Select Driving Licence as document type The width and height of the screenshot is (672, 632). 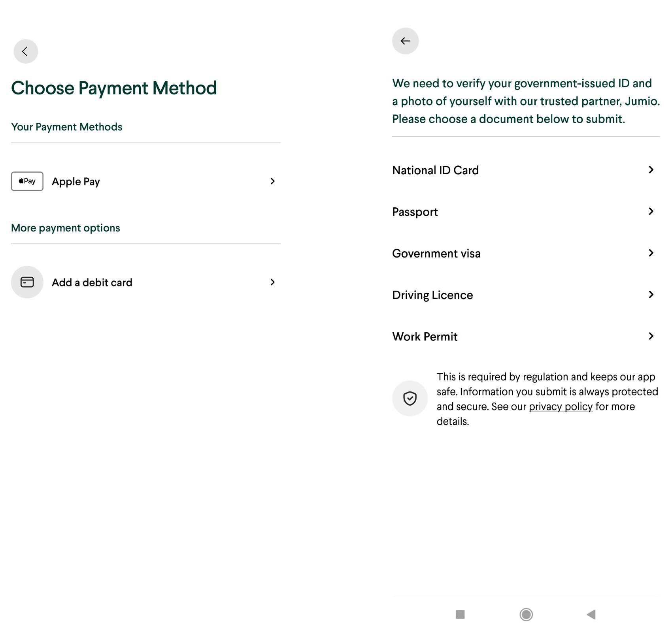coord(432,295)
